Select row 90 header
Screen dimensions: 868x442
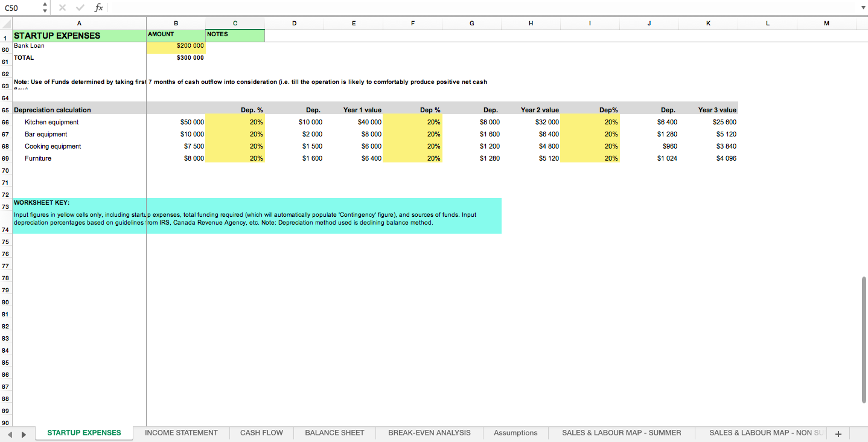click(5, 423)
